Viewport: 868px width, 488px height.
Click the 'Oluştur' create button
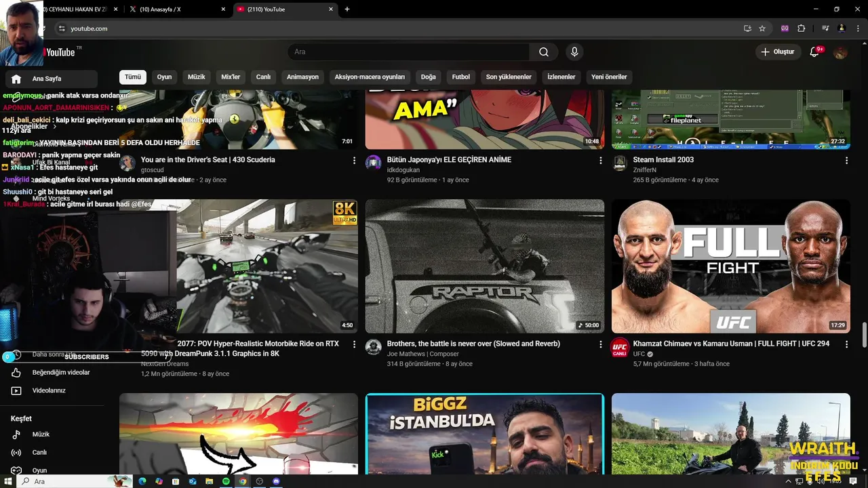point(777,52)
